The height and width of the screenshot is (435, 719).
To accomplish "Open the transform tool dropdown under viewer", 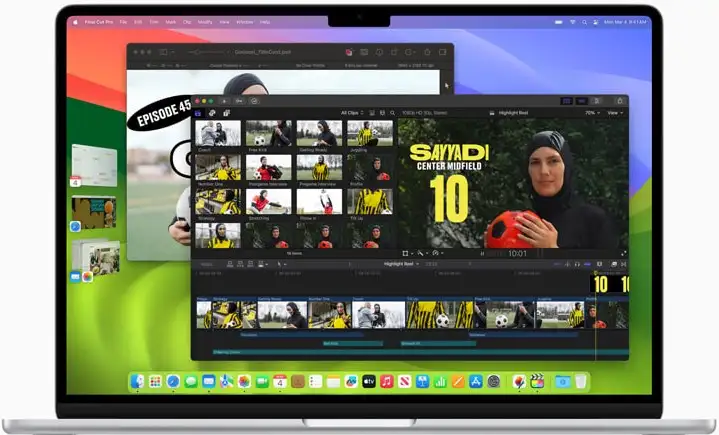I will [x=407, y=253].
